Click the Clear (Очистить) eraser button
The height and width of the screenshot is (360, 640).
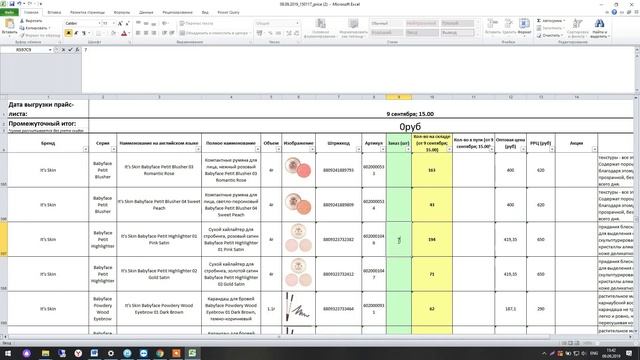coord(549,36)
